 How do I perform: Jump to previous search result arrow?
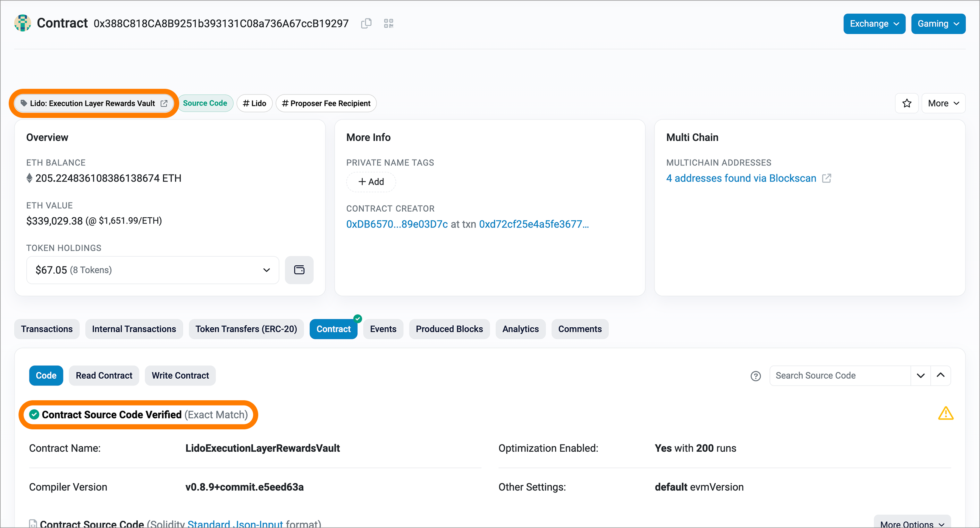(940, 376)
